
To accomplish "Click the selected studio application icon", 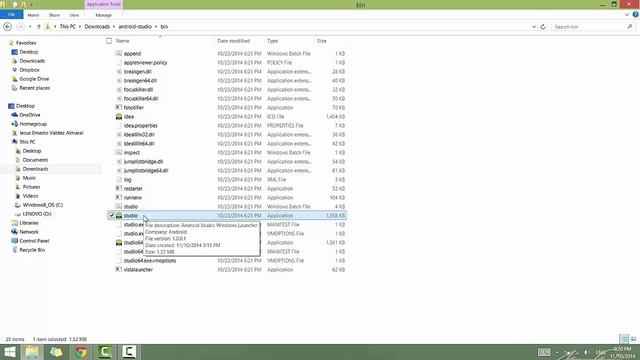I will pos(119,216).
